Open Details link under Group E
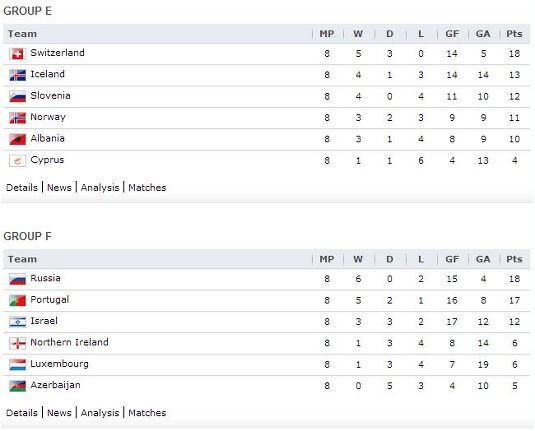Image resolution: width=535 pixels, height=431 pixels. tap(22, 188)
